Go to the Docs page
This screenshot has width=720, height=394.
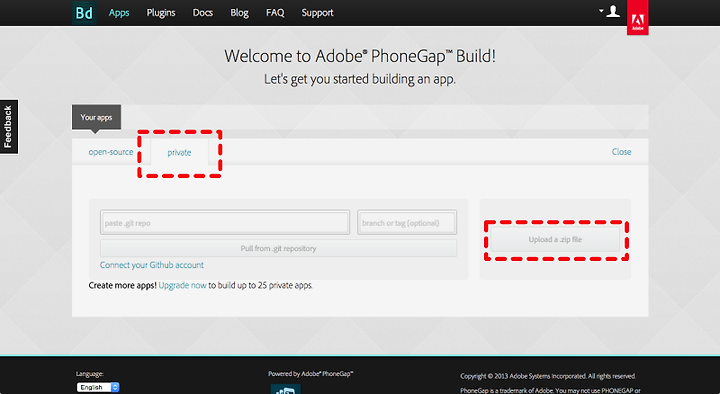(x=202, y=13)
